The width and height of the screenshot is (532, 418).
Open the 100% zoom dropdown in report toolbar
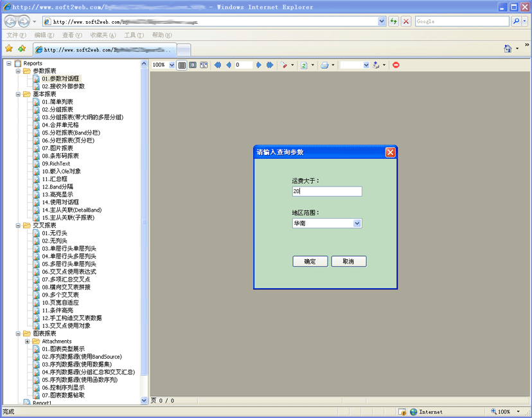coord(172,65)
